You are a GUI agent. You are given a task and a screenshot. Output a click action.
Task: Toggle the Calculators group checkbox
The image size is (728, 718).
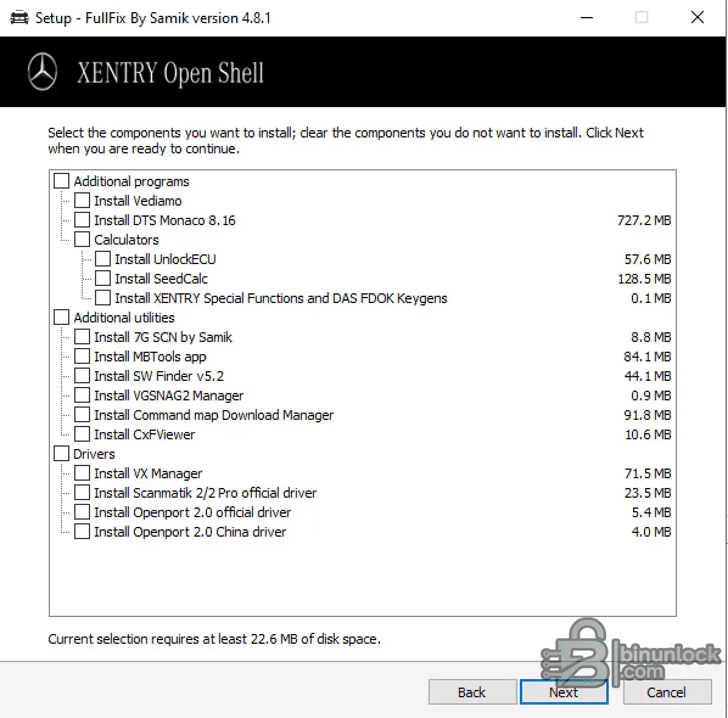pos(82,240)
